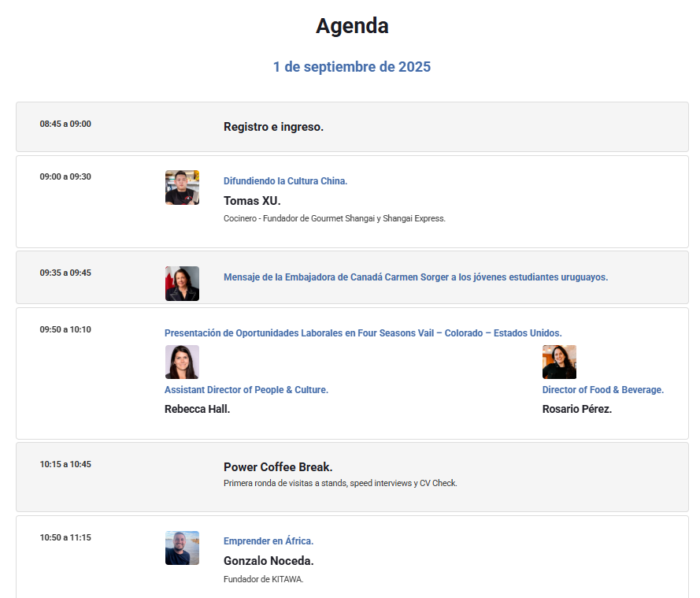Select the name Rosario Pérez
The width and height of the screenshot is (700, 598).
tap(577, 409)
